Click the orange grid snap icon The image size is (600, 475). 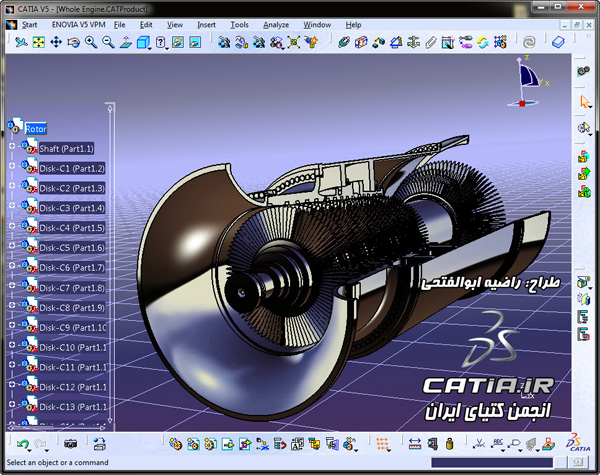(383, 444)
